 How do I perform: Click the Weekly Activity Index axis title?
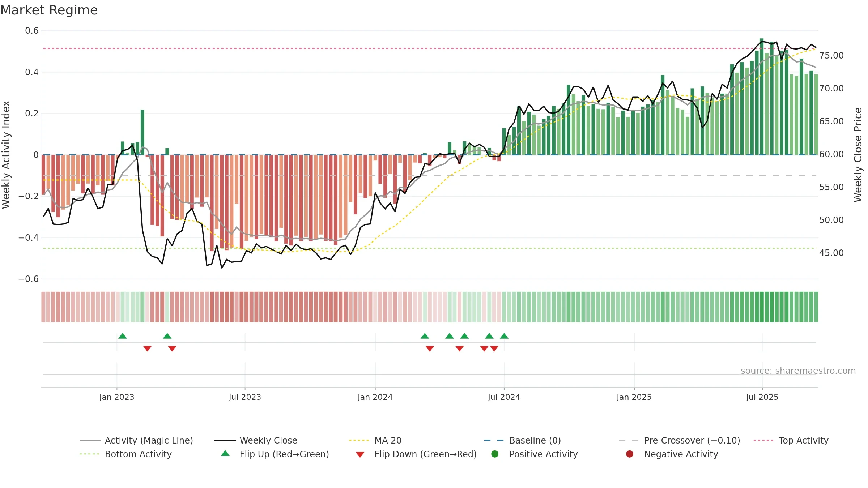click(x=6, y=155)
